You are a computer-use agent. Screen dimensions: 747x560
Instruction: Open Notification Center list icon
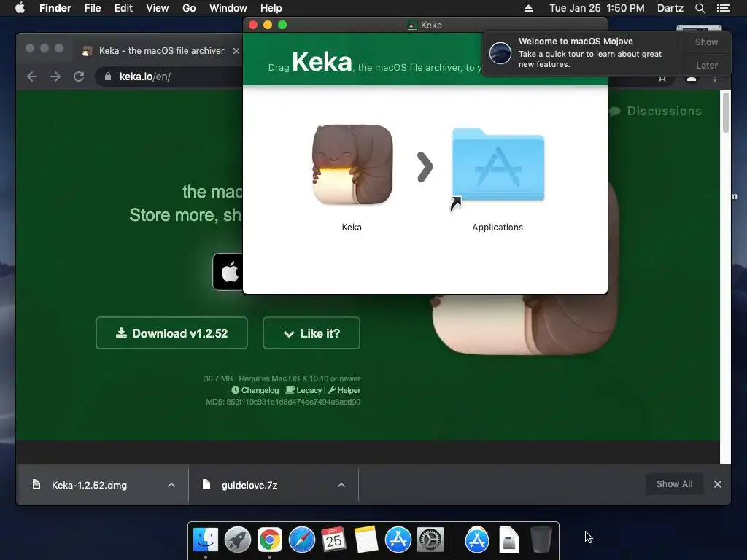pyautogui.click(x=723, y=8)
